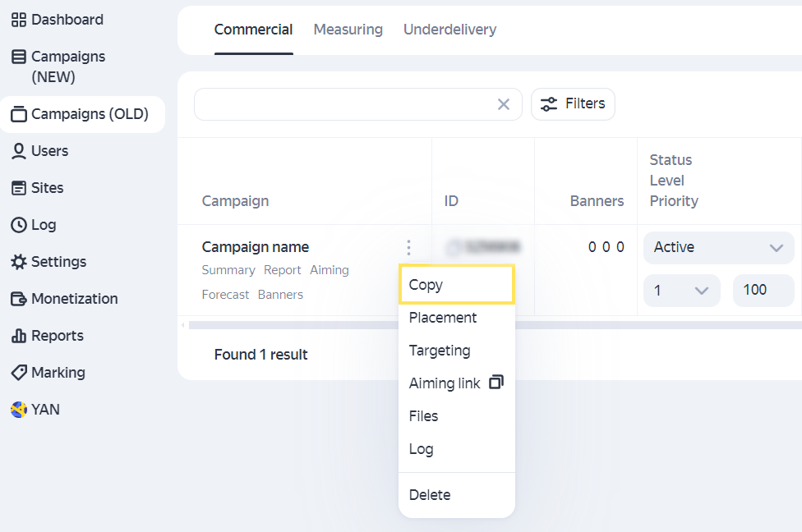The height and width of the screenshot is (532, 802).
Task: Open Dashboard from the sidebar icon
Action: click(18, 20)
